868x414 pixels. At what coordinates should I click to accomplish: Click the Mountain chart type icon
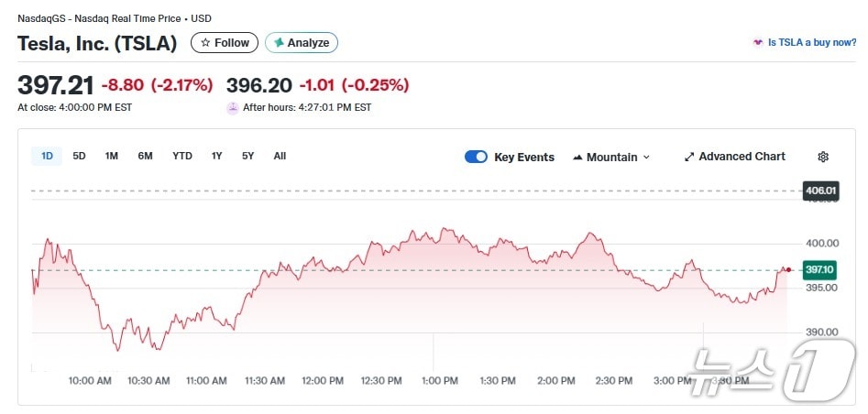pos(577,158)
